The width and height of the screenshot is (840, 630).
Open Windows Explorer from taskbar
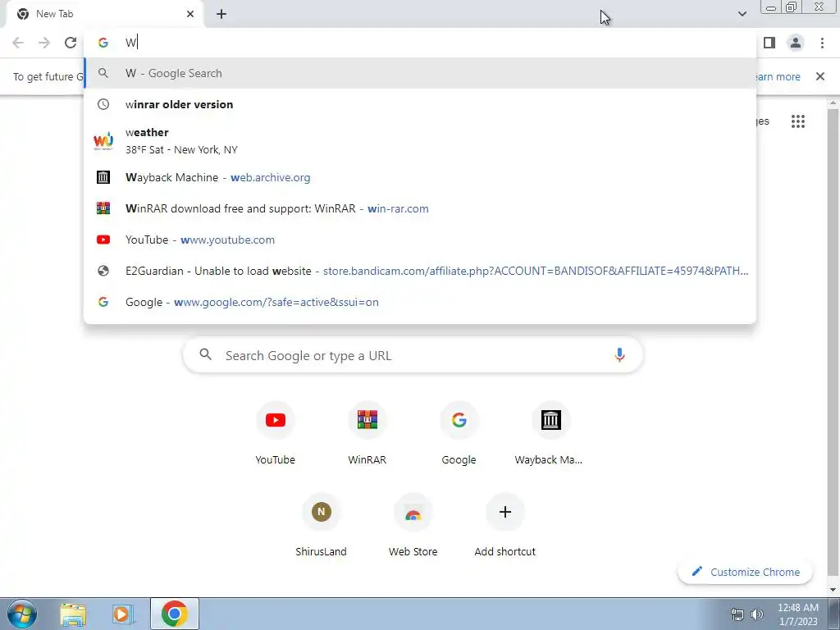point(73,614)
